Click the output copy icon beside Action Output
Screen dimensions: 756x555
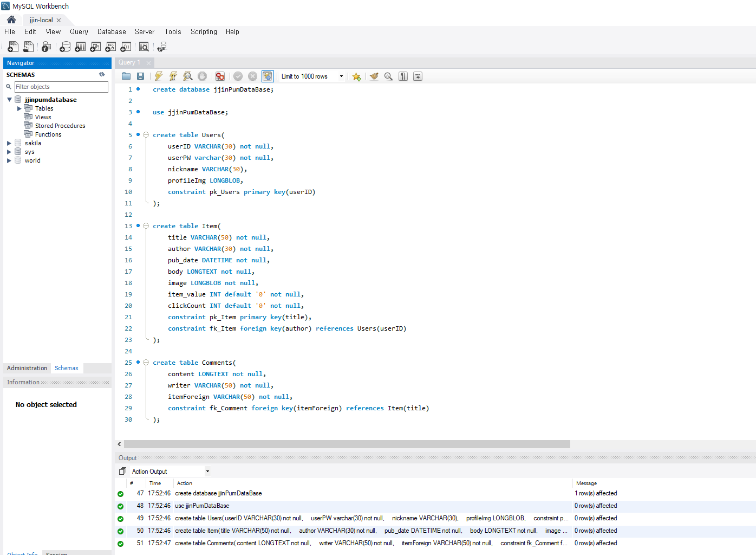click(x=122, y=472)
